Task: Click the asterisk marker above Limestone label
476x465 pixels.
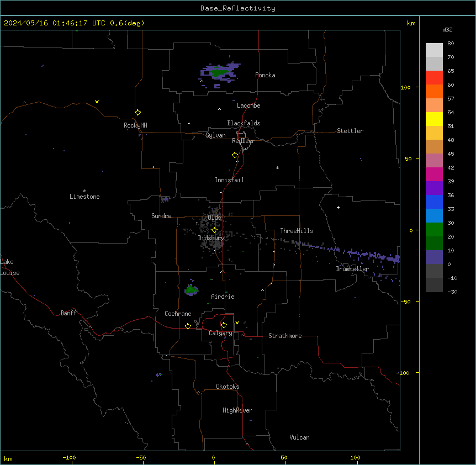Action: (84, 191)
